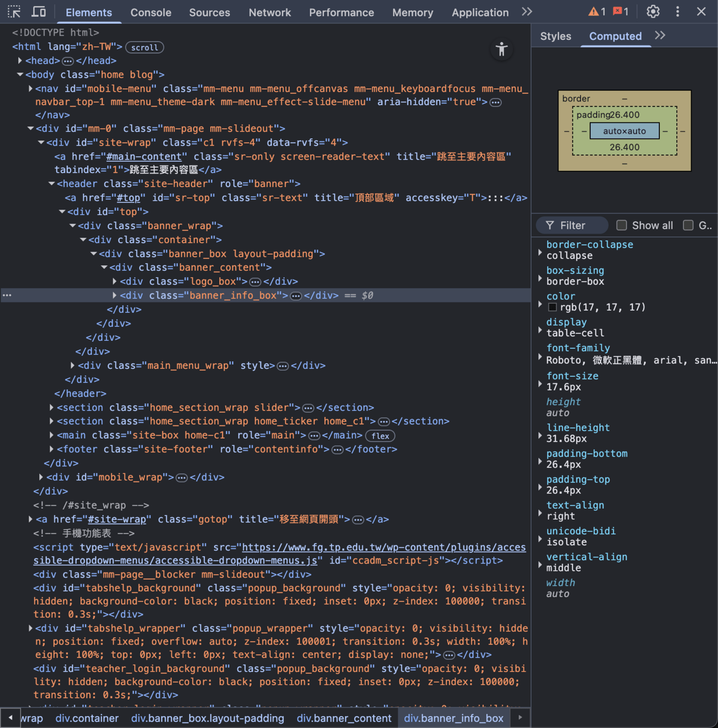Toggle the Group checkbox beside Show all

[x=688, y=225]
